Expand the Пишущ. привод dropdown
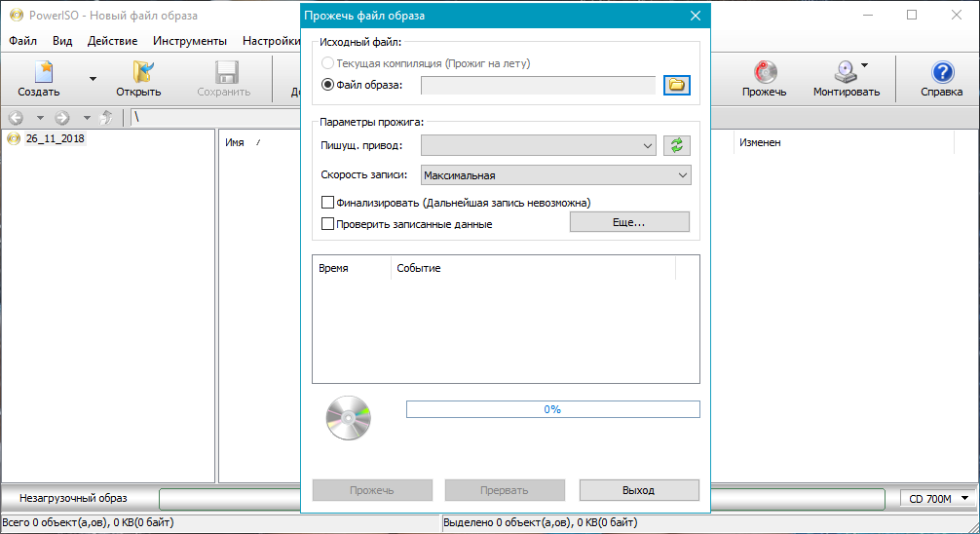This screenshot has width=980, height=534. coord(538,145)
